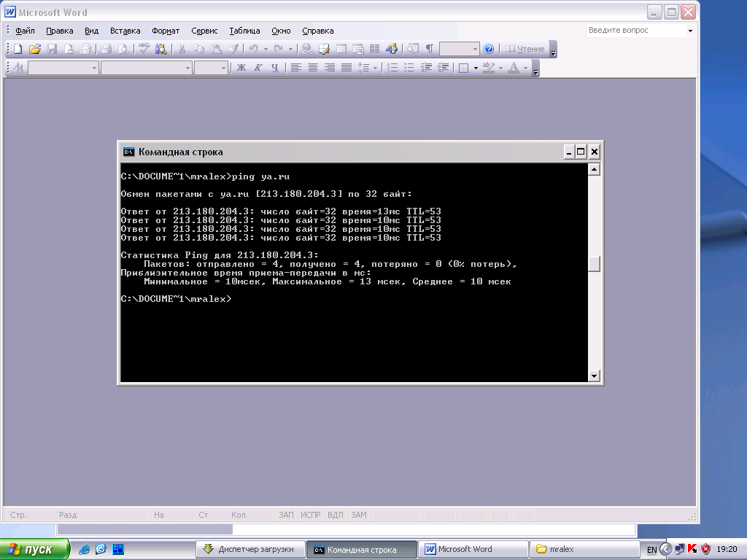Click the Redo arrow icon

[278, 49]
